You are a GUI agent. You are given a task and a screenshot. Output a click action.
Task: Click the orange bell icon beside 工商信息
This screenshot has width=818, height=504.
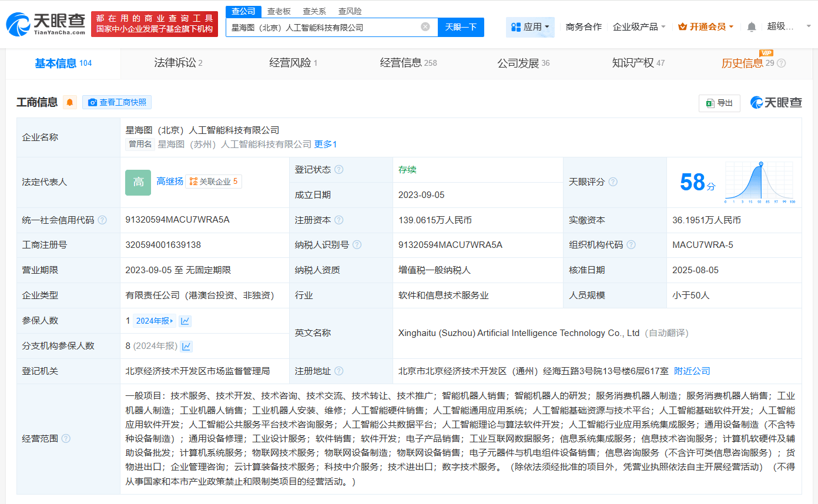70,102
